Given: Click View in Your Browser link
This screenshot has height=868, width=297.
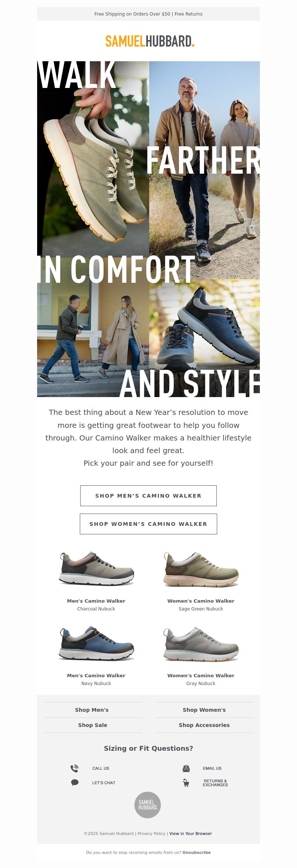Looking at the screenshot, I should (x=190, y=833).
